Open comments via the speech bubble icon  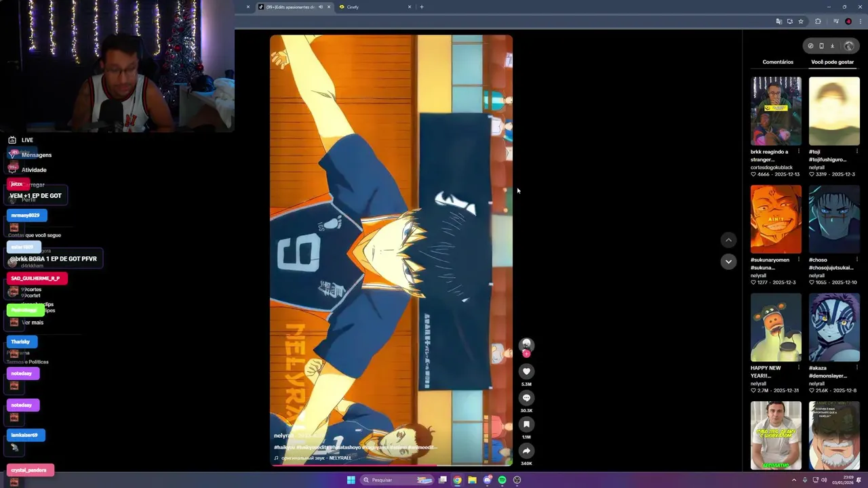point(526,398)
